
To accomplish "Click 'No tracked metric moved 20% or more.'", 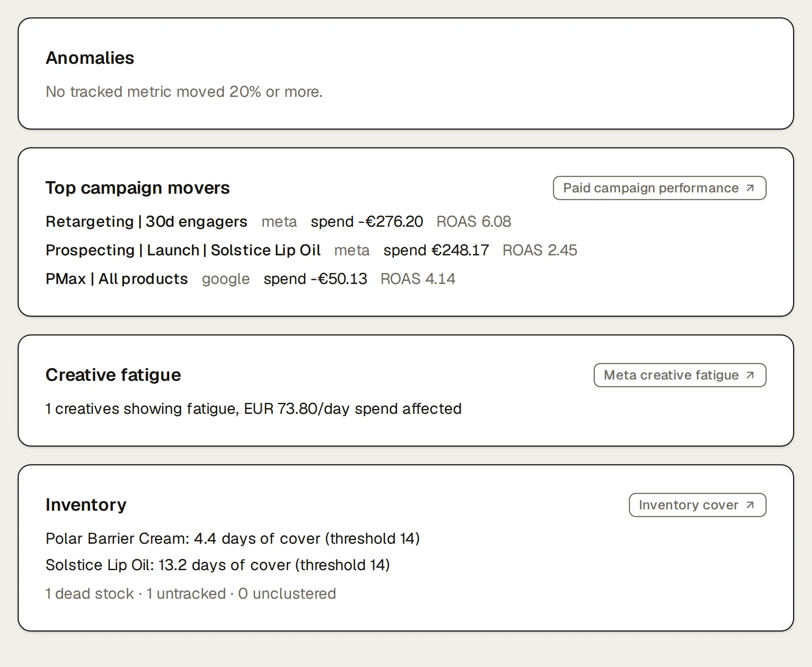I will pos(184,92).
